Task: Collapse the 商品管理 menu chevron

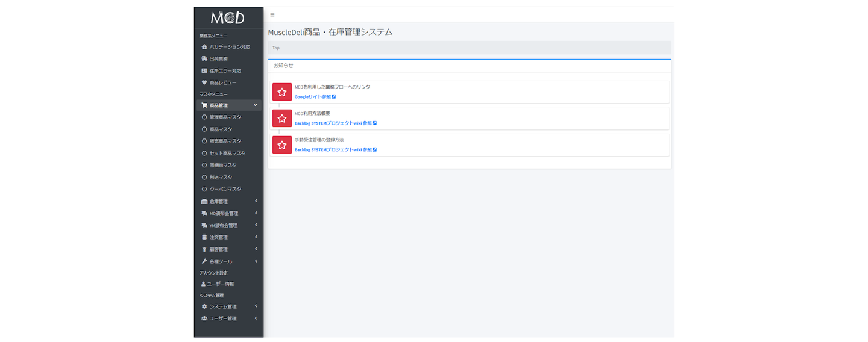Action: coord(256,105)
